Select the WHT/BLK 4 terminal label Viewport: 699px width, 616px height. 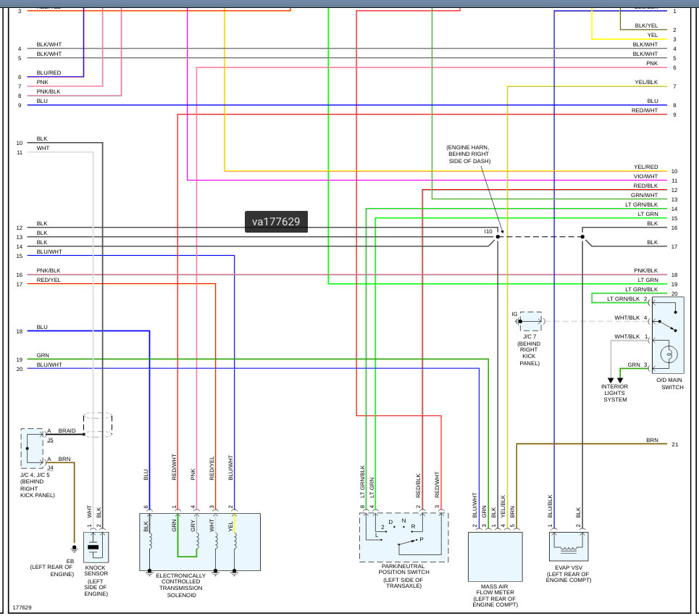point(630,317)
